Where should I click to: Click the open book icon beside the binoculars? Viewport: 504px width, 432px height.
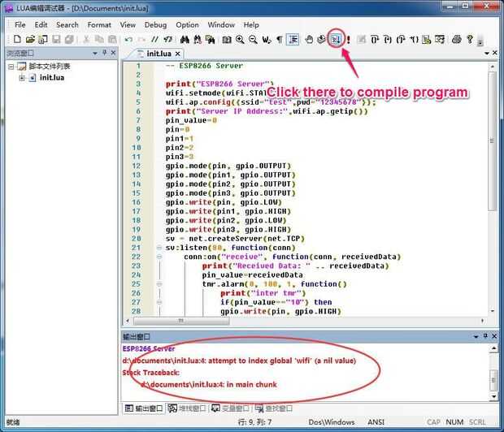(227, 40)
